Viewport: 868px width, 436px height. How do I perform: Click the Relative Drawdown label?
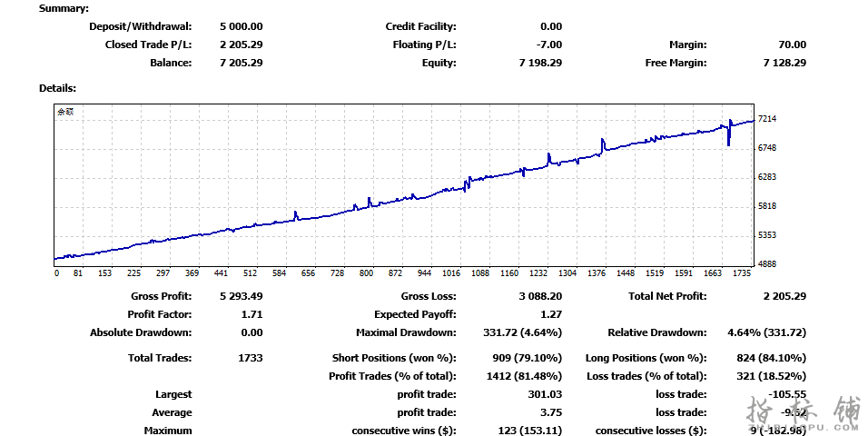pos(657,333)
